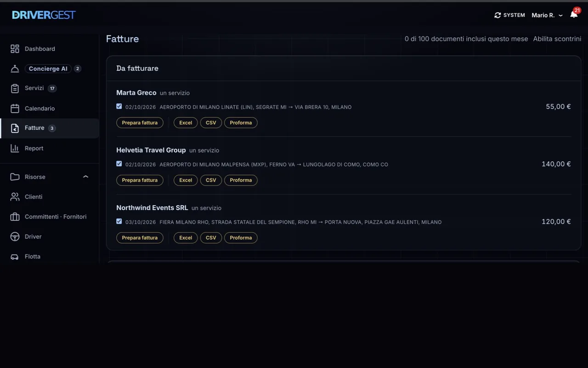Click Prepara fattura for Marta Greco

(x=140, y=123)
